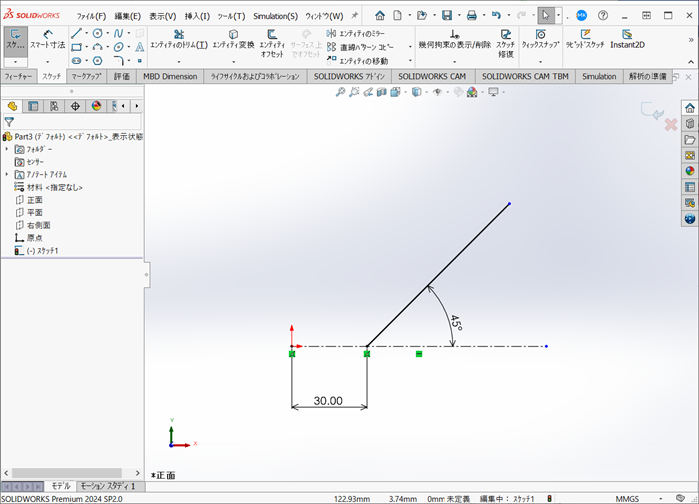Screen dimensions: 699x504
Task: Select the Arc sketch tool
Action: pyautogui.click(x=98, y=47)
